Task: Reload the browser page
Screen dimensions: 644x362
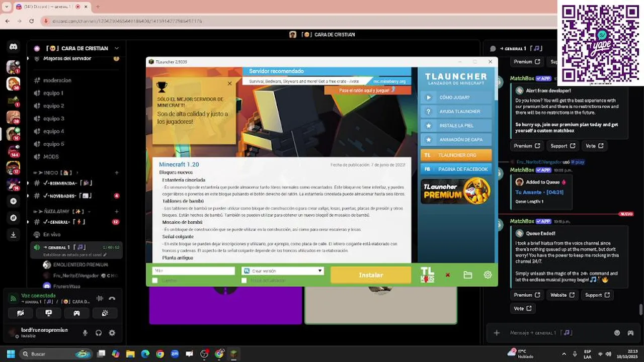Action: pyautogui.click(x=31, y=21)
